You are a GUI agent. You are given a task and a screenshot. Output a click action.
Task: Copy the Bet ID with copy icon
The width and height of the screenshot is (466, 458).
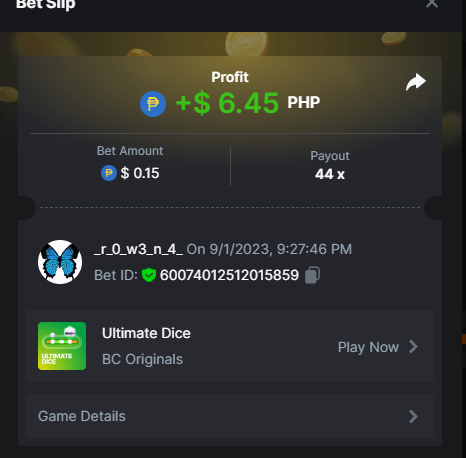click(x=312, y=275)
